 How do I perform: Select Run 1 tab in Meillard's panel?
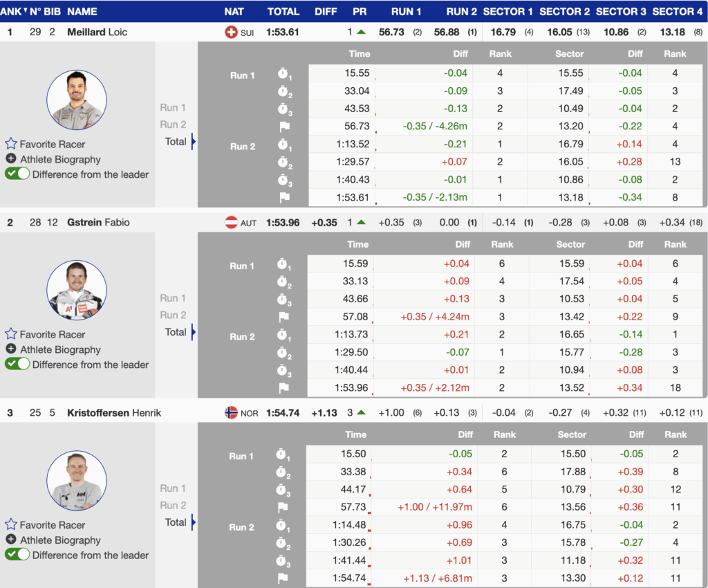pos(173,107)
